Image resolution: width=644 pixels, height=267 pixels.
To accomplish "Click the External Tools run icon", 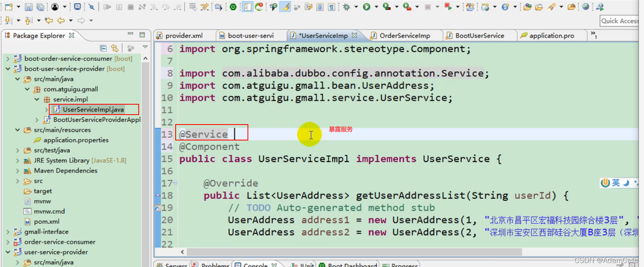I will pos(407,7).
